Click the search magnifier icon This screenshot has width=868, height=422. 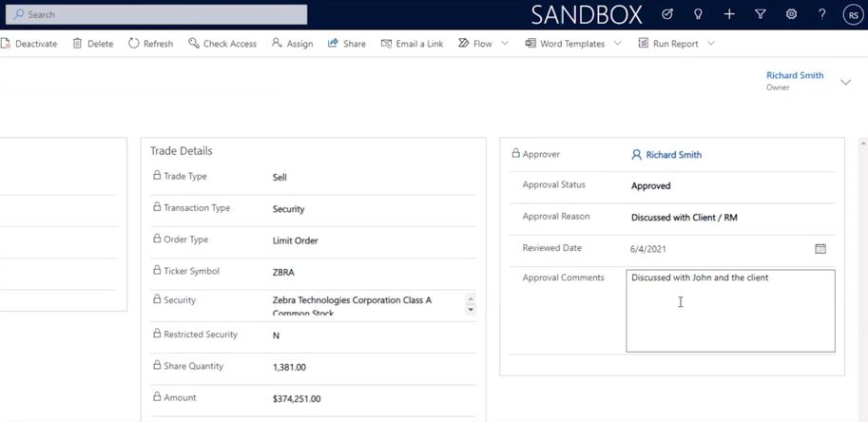tap(18, 14)
